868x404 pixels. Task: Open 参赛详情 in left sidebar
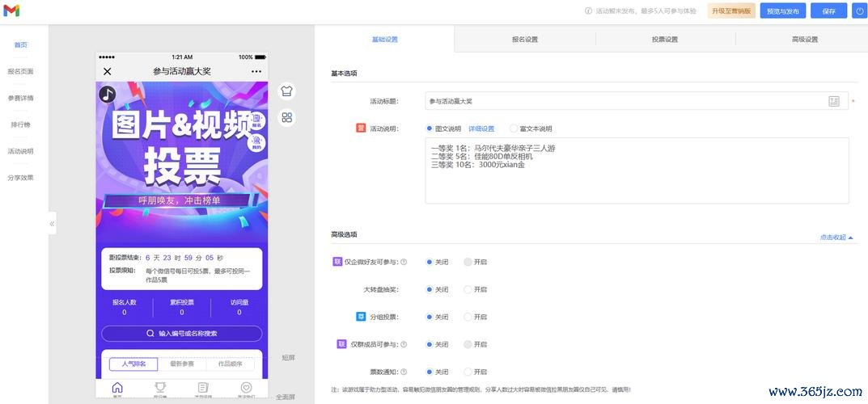(x=20, y=98)
